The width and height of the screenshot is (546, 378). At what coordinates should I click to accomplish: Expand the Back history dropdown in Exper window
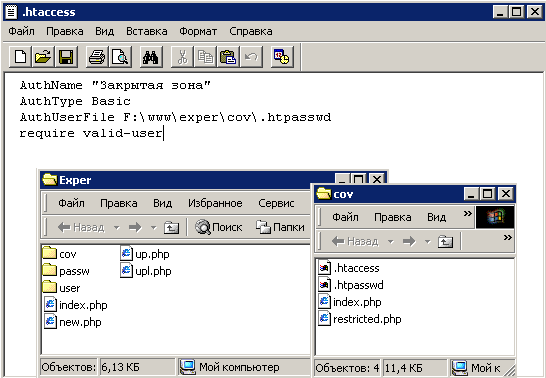point(117,228)
